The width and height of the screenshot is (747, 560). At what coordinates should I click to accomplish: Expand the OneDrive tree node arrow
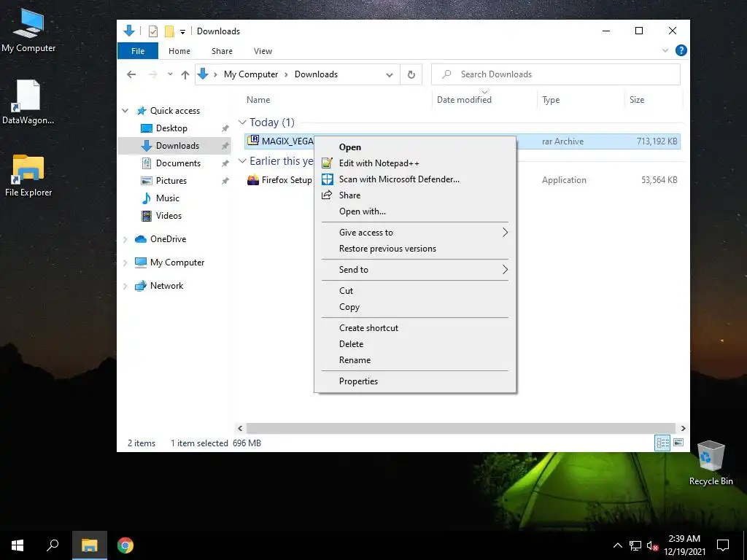pos(125,239)
